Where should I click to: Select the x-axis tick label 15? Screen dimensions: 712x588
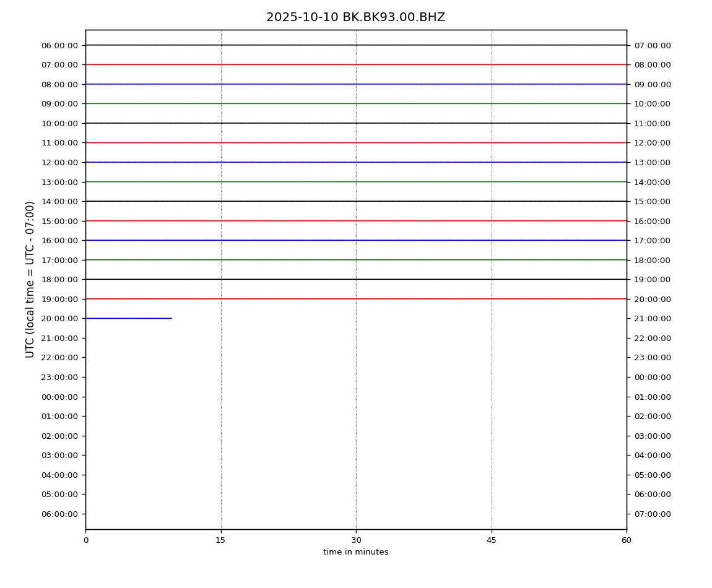pyautogui.click(x=220, y=540)
